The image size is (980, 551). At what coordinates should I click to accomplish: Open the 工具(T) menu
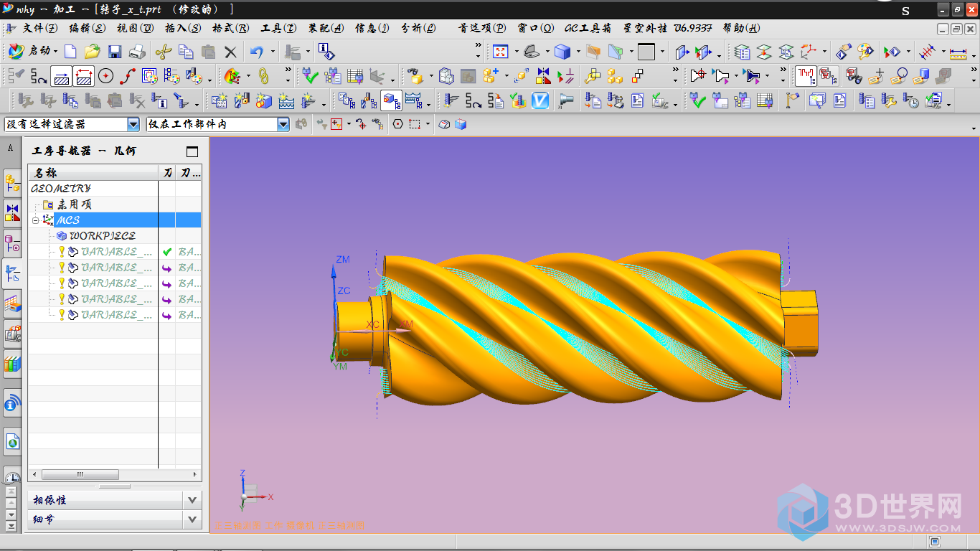278,28
